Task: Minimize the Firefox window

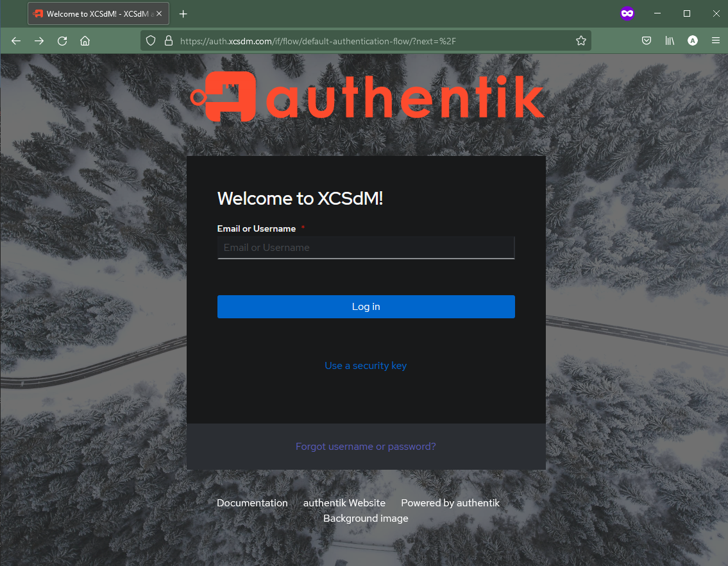Action: (x=657, y=13)
